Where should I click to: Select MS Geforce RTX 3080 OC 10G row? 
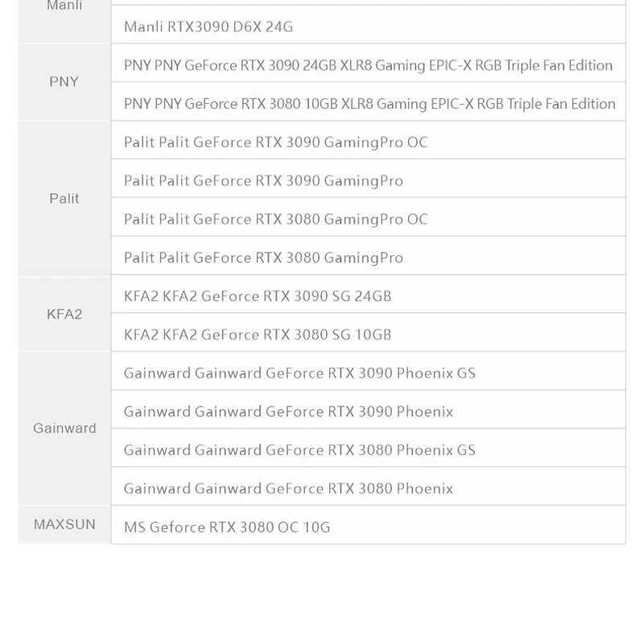coord(227,527)
